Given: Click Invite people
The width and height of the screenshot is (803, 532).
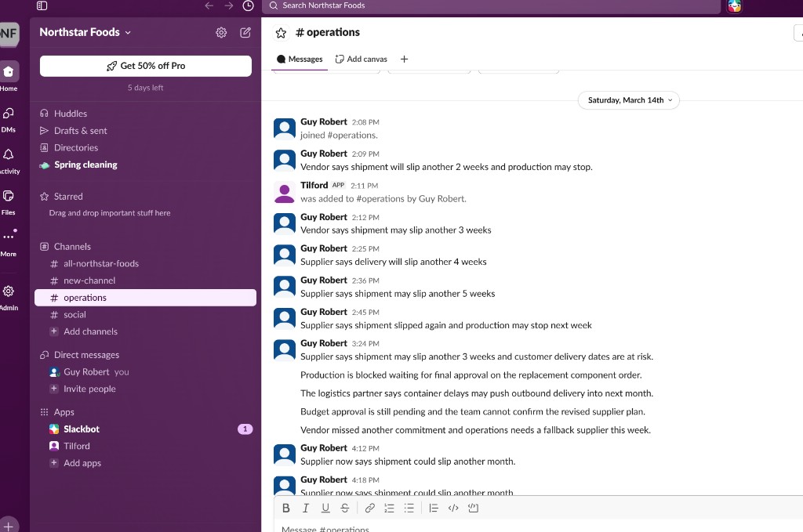Looking at the screenshot, I should (x=145, y=389).
